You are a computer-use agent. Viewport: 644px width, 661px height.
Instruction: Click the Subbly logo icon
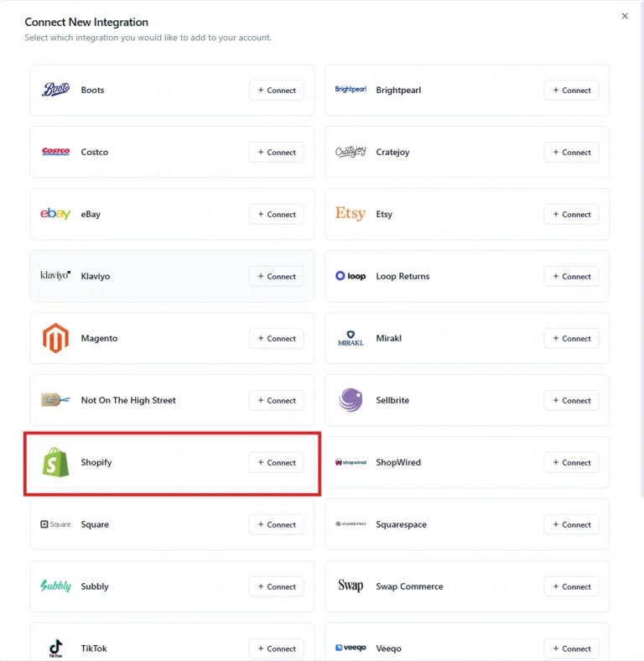click(55, 586)
